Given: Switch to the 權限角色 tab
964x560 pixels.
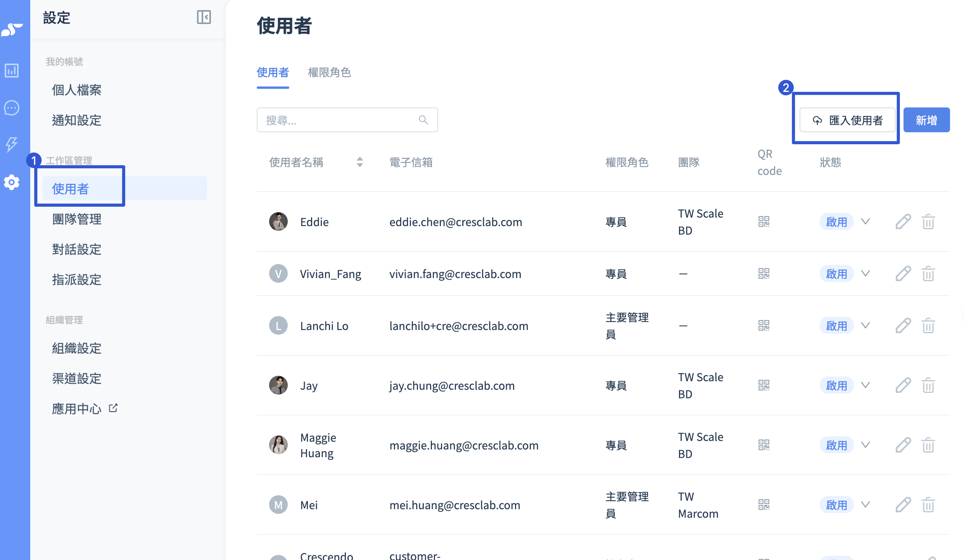Looking at the screenshot, I should 329,73.
